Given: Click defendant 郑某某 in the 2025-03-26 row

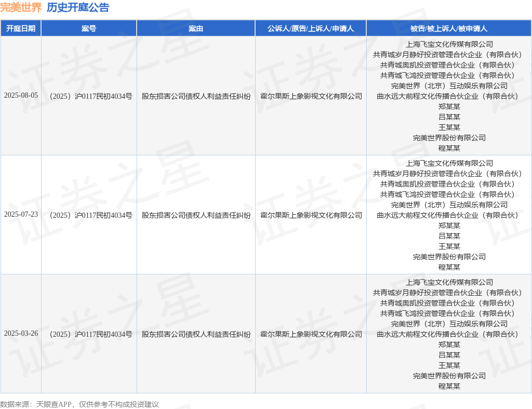Looking at the screenshot, I should click(449, 345).
